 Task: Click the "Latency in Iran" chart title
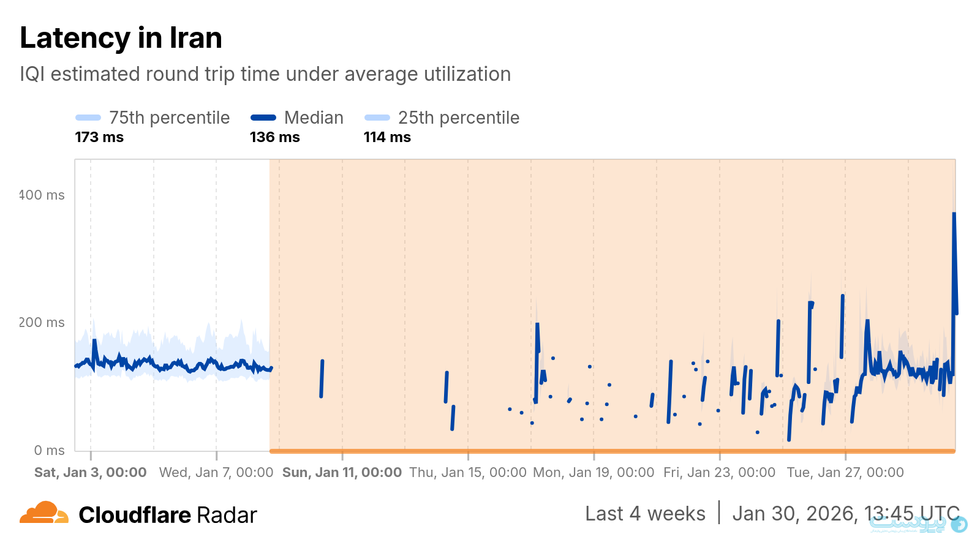pos(121,38)
